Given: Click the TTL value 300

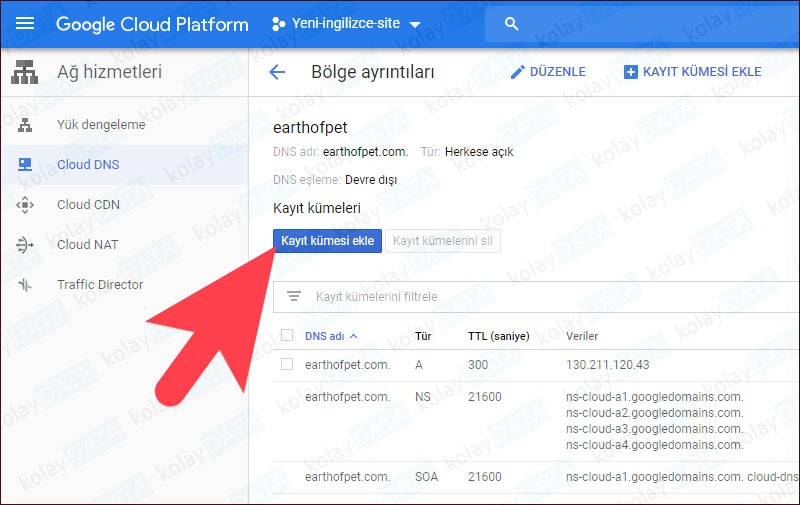Looking at the screenshot, I should coord(478,365).
